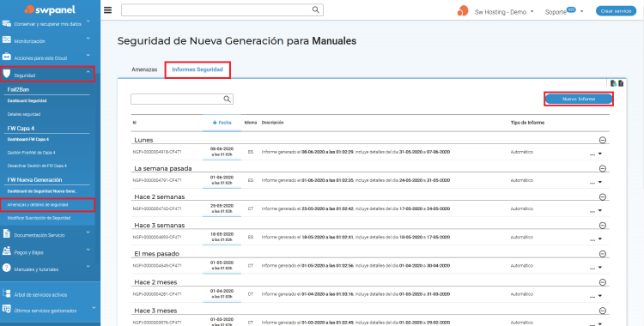Collapse the El mes pasado group
This screenshot has width=644, height=326.
pos(603,254)
